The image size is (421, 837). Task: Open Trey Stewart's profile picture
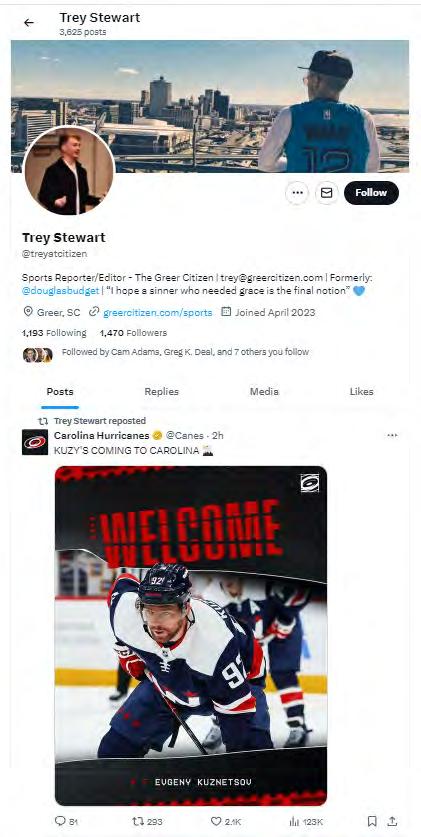tap(69, 171)
